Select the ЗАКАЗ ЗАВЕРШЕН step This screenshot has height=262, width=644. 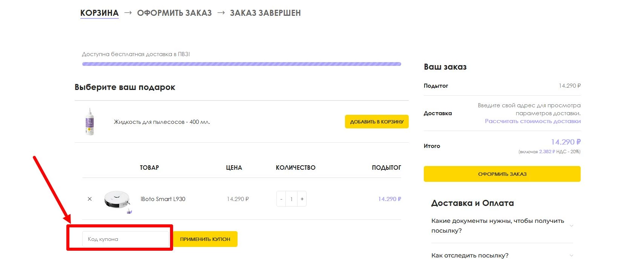(x=265, y=13)
